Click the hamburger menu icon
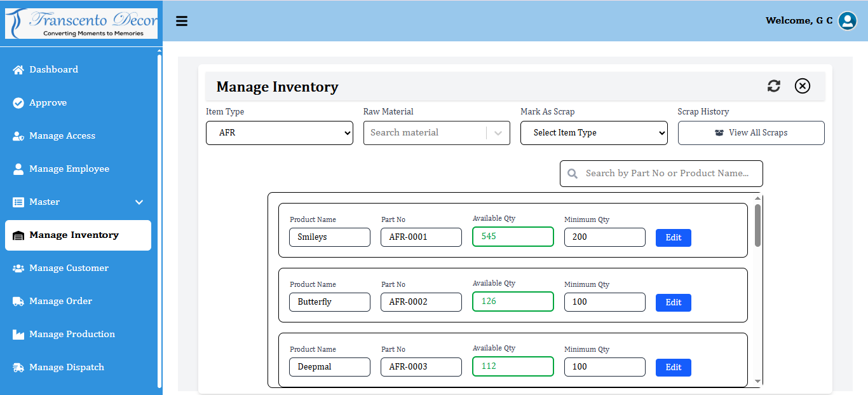The height and width of the screenshot is (395, 868). [182, 21]
